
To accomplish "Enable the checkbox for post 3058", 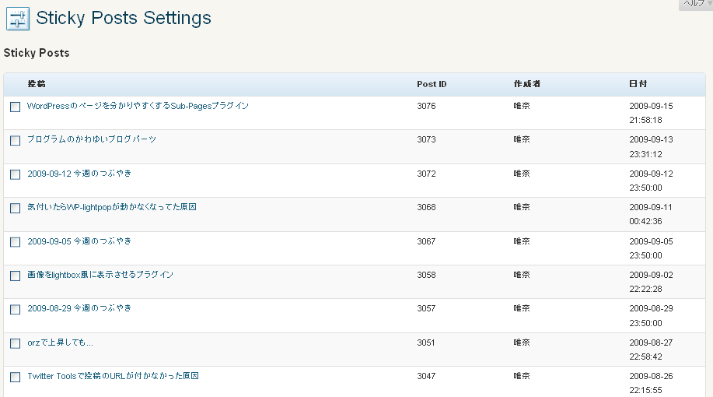I will (x=15, y=276).
